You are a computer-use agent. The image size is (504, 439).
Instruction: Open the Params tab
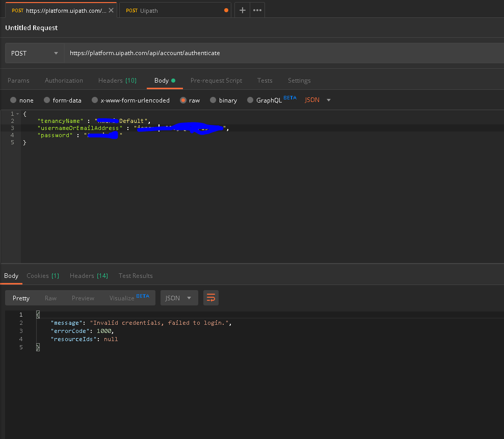(18, 81)
